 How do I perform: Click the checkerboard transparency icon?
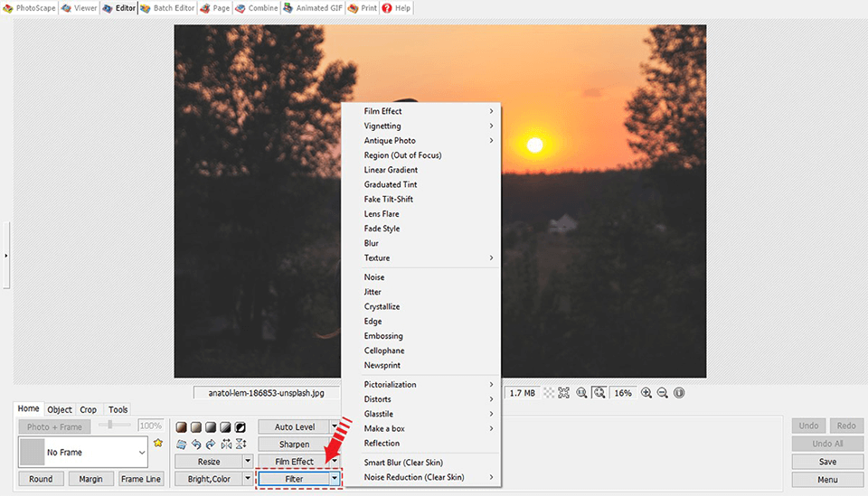pos(549,393)
